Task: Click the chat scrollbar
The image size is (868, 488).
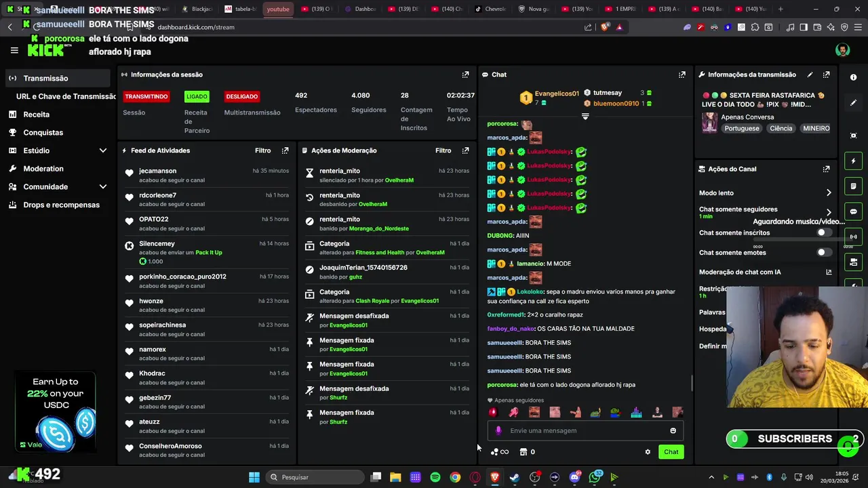Action: click(691, 383)
